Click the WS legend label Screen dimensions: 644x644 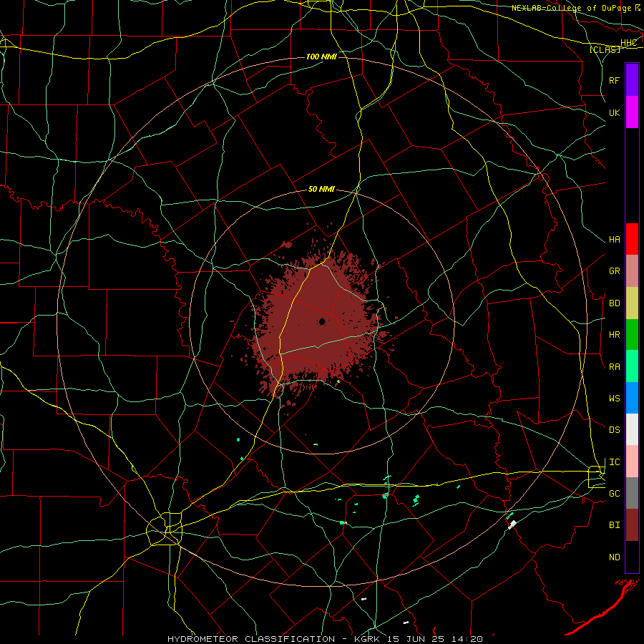(x=615, y=399)
